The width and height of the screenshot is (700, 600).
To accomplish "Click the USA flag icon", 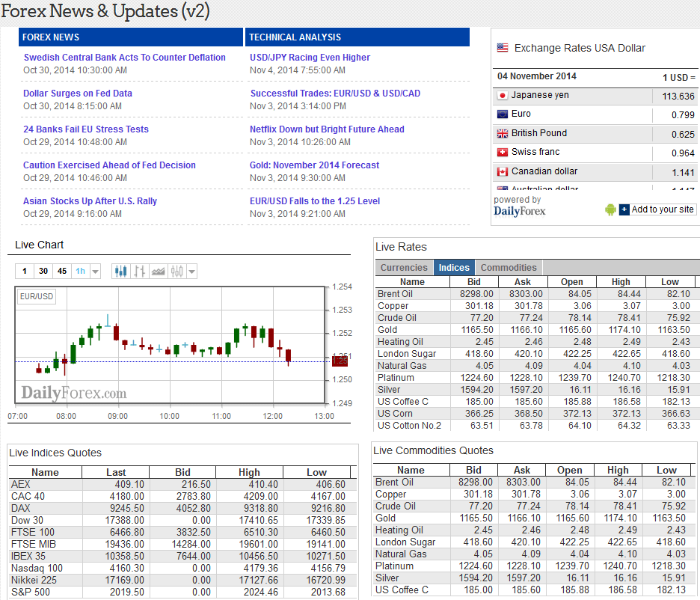I will (503, 48).
